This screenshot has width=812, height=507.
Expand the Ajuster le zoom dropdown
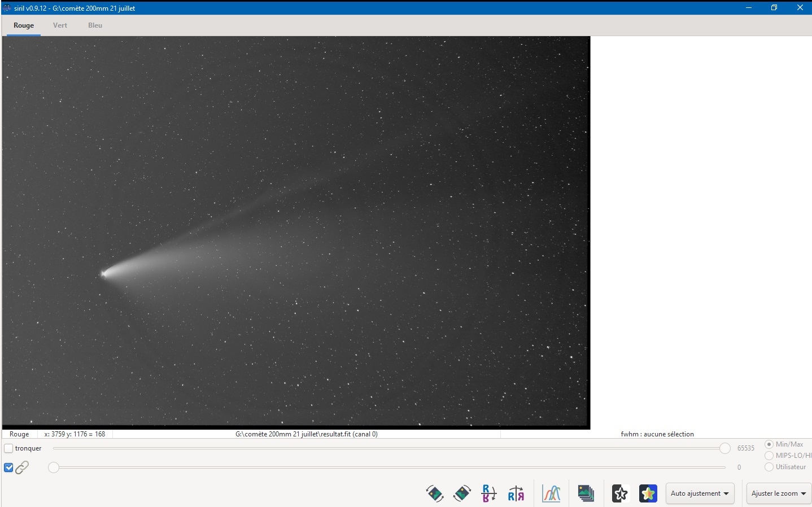tap(779, 493)
